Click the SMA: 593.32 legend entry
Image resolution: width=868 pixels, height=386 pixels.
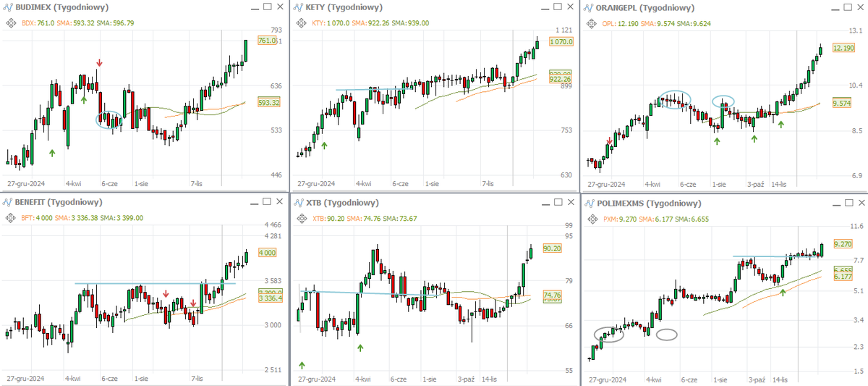(76, 22)
